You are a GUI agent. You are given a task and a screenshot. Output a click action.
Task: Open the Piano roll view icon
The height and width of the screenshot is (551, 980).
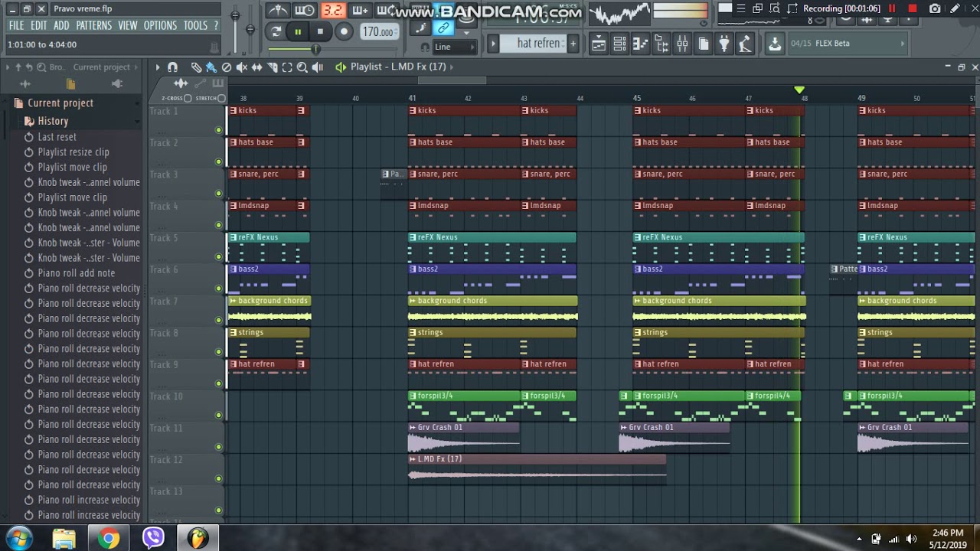(641, 44)
